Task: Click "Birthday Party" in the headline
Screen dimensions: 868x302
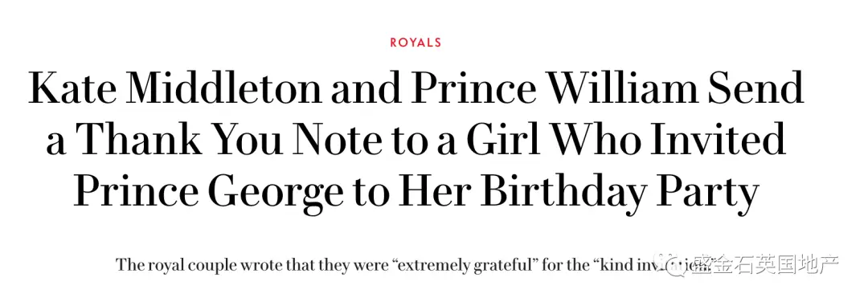Action: point(620,190)
